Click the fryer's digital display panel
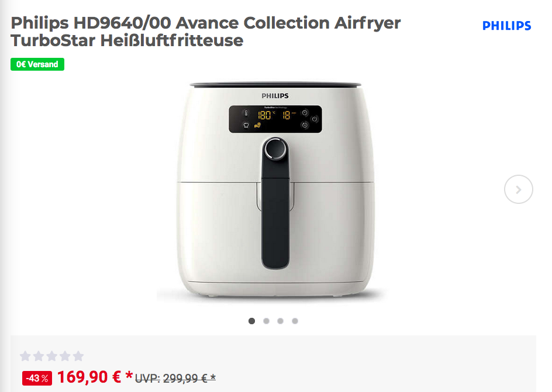Screen dimensions: 552x392 point(275,119)
